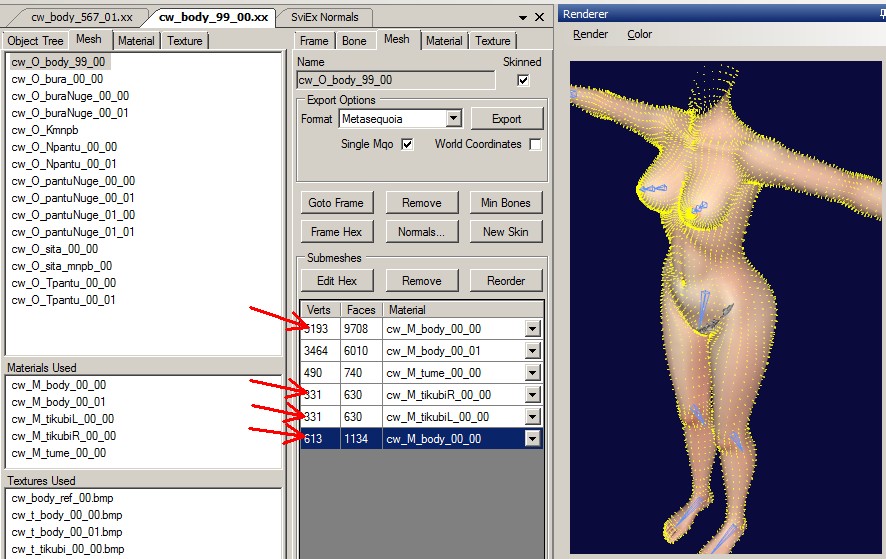Expand material dropdown for cw_M_tume_00_00 submesh
Screen dimensions: 886x559
point(532,372)
